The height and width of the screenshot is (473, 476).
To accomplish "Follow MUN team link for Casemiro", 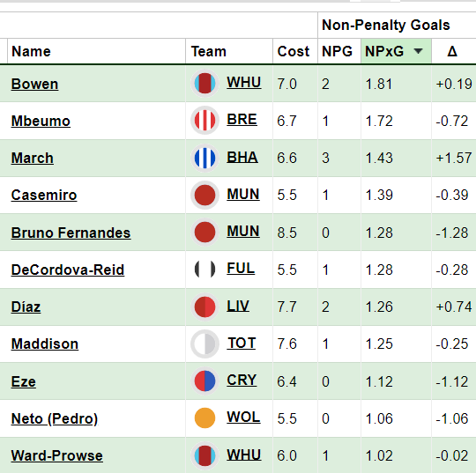I will [x=243, y=194].
